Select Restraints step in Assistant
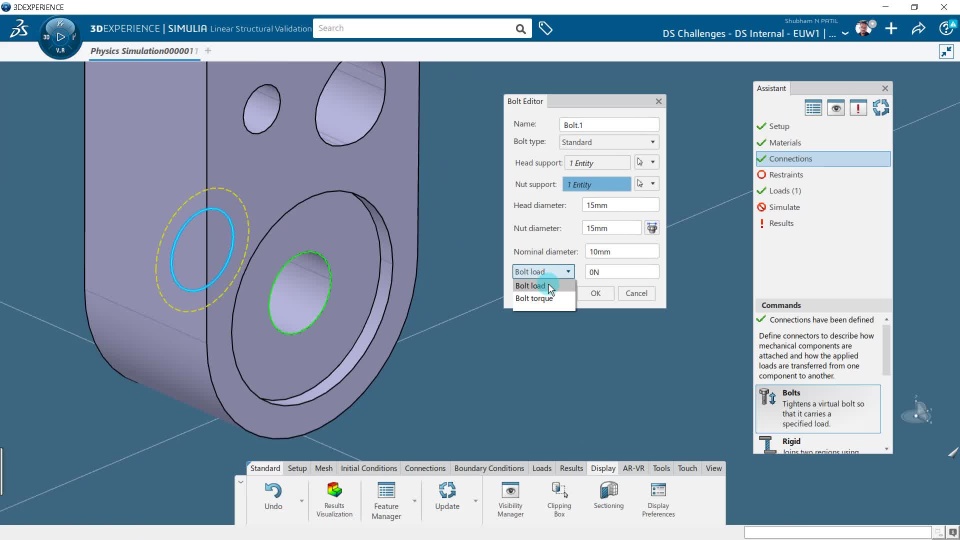The height and width of the screenshot is (540, 960). pyautogui.click(x=823, y=174)
